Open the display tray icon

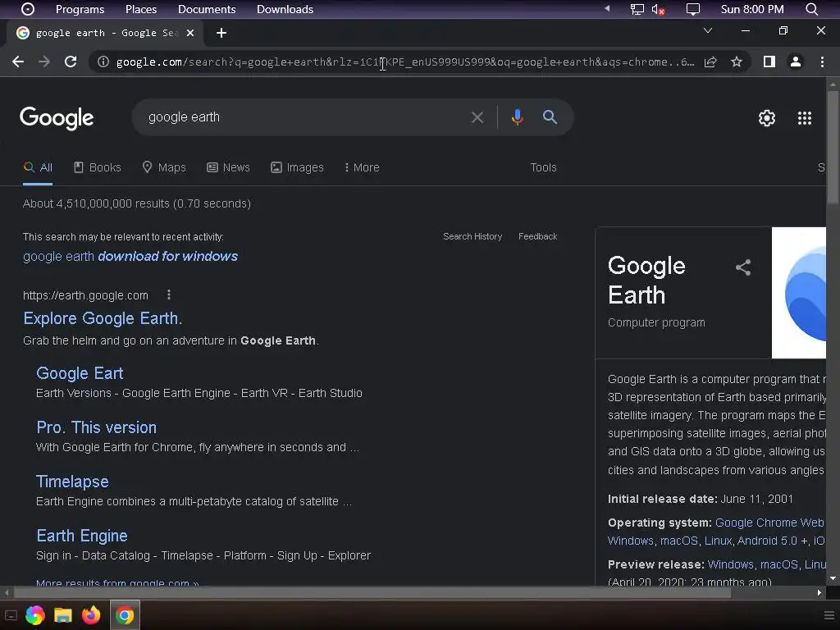coord(693,9)
